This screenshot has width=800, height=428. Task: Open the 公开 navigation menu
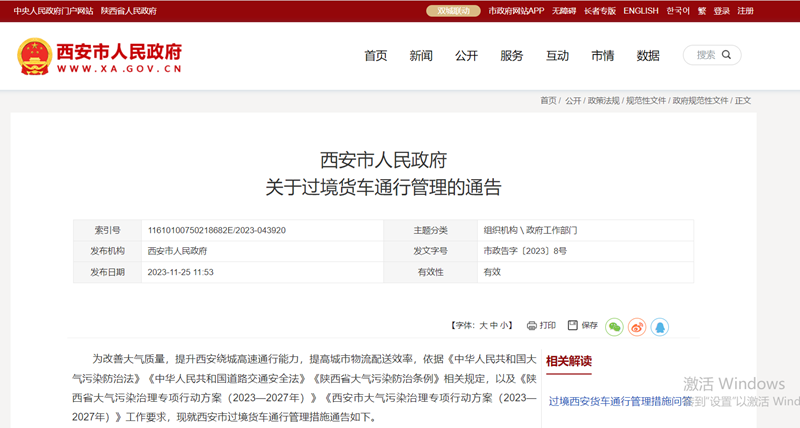[466, 56]
